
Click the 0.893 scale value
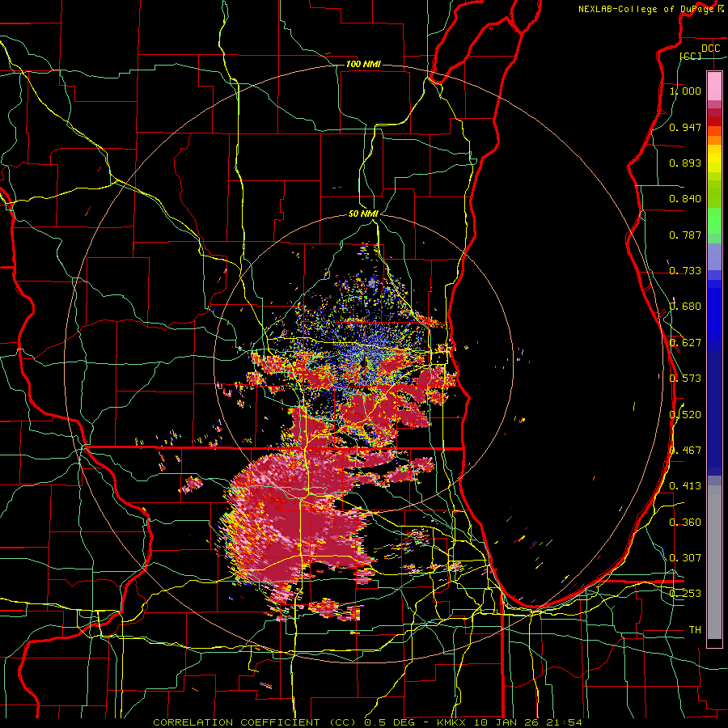coord(685,163)
